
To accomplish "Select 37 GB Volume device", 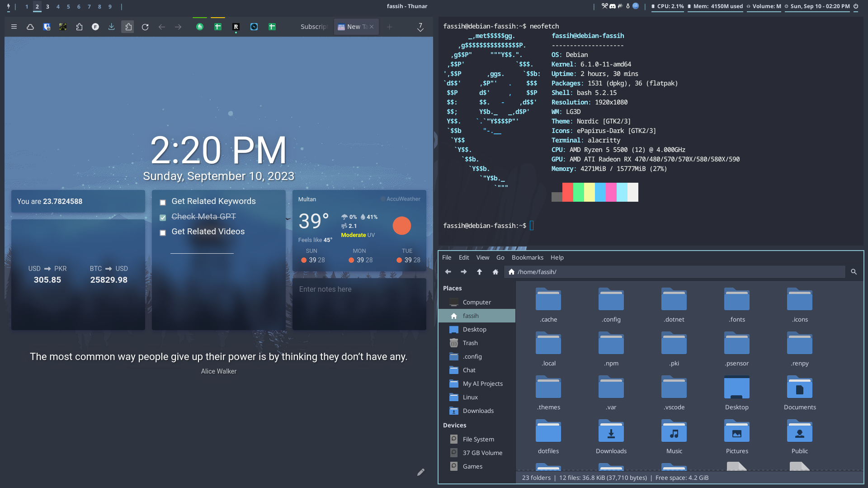I will point(477,453).
